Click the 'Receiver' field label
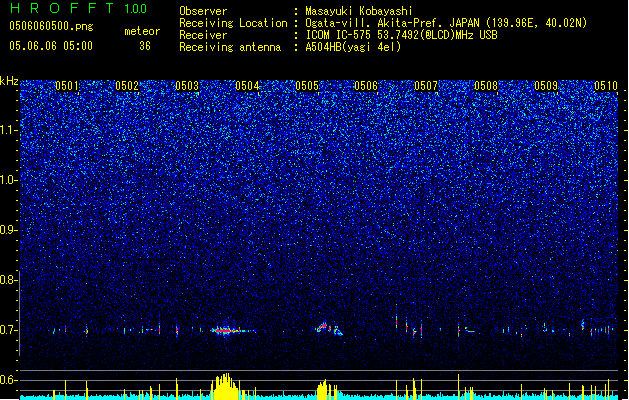Image resolution: width=629 pixels, height=400 pixels. (203, 35)
